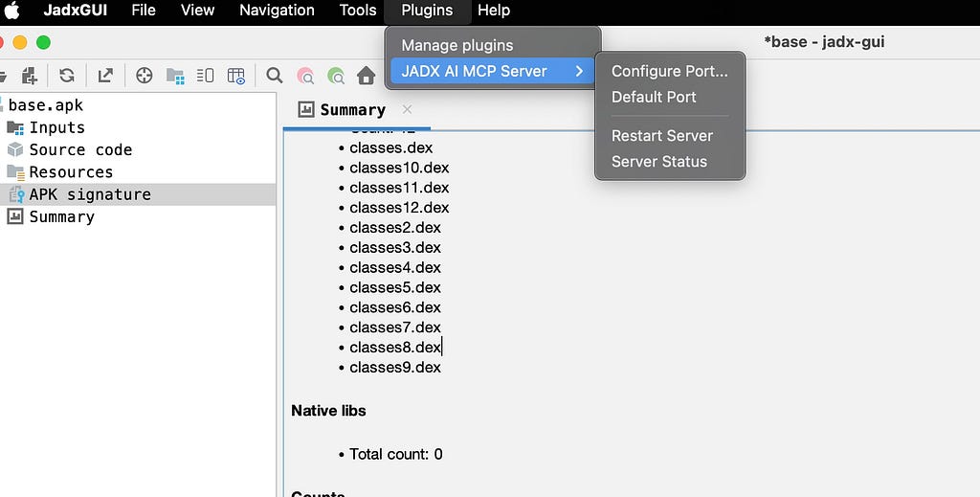Click the Export project icon

(x=105, y=76)
